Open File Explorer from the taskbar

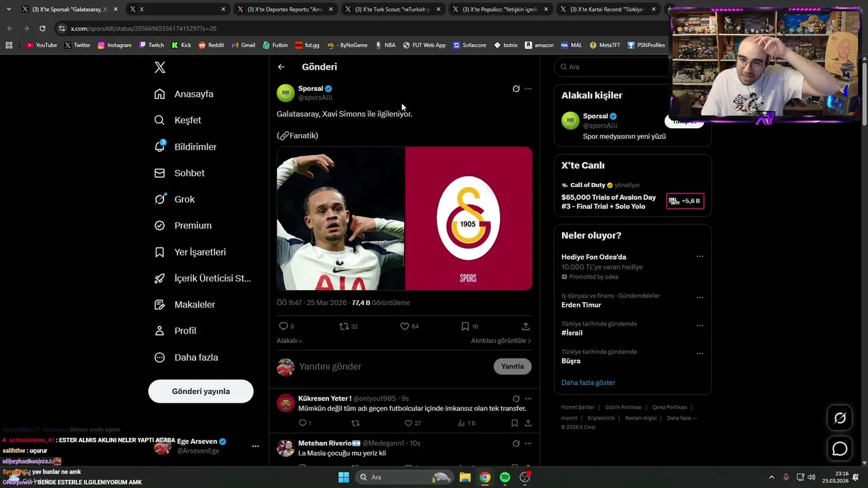pos(465,477)
